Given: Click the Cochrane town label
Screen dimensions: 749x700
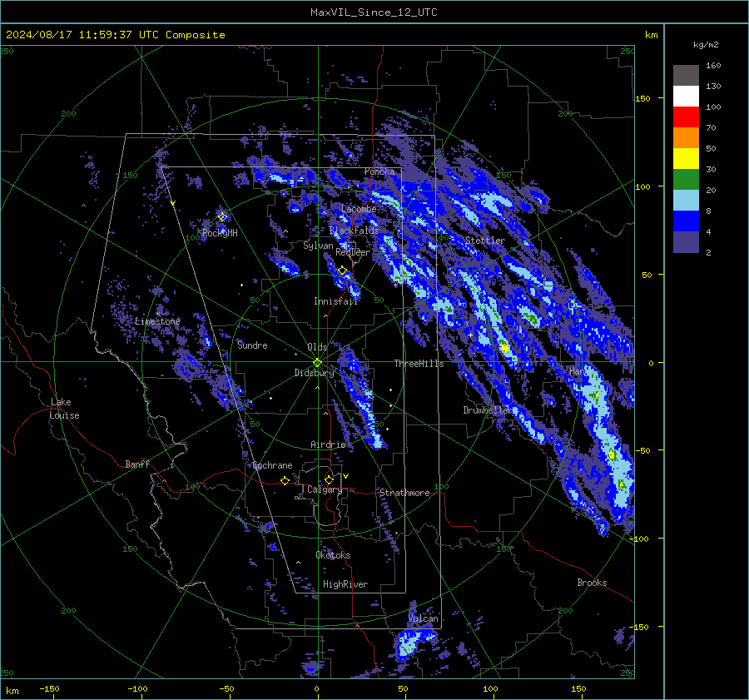Looking at the screenshot, I should click(x=272, y=465).
